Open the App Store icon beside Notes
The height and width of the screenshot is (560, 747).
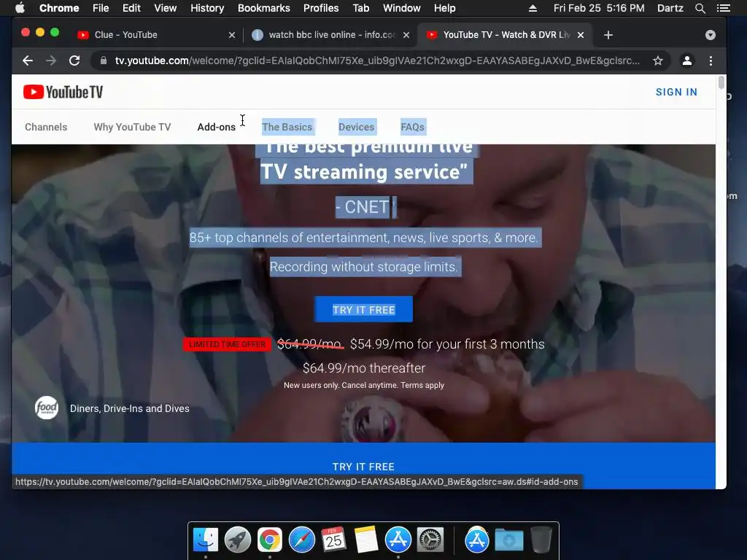pyautogui.click(x=398, y=540)
